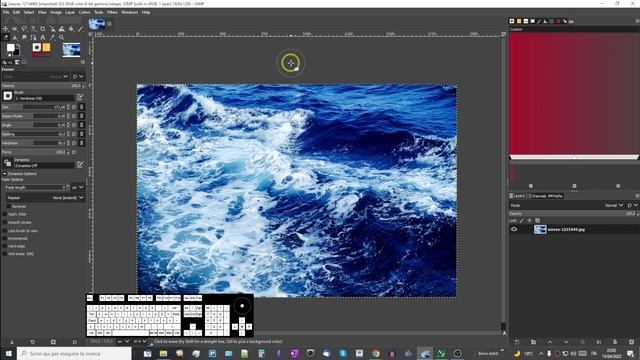The width and height of the screenshot is (640, 360).
Task: Select the Color Picker tool
Action: click(52, 38)
